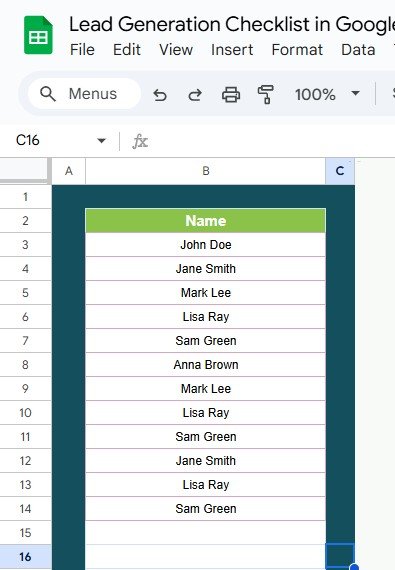Select the cell containing Anna Brown
Screen dimensions: 395x570
click(x=206, y=365)
